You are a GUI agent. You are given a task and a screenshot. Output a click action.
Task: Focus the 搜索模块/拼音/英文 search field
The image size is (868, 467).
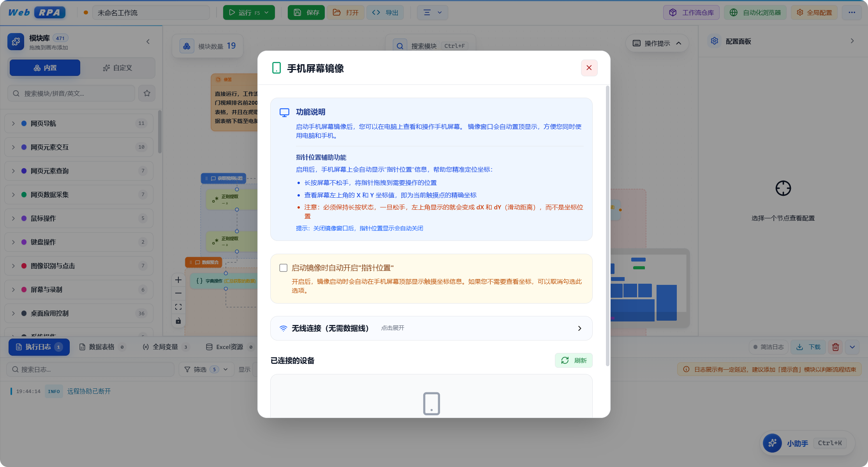click(71, 93)
